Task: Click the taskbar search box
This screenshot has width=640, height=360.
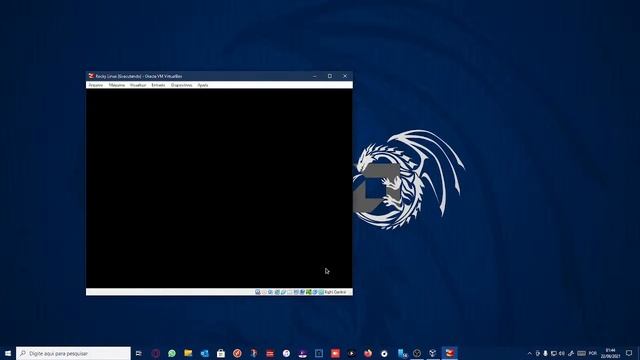Action: [73, 353]
